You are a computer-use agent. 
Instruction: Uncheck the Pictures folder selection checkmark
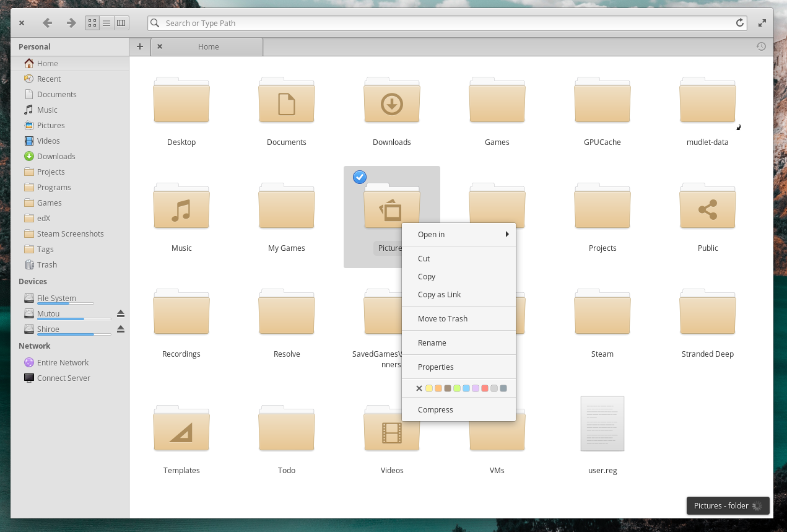click(360, 177)
